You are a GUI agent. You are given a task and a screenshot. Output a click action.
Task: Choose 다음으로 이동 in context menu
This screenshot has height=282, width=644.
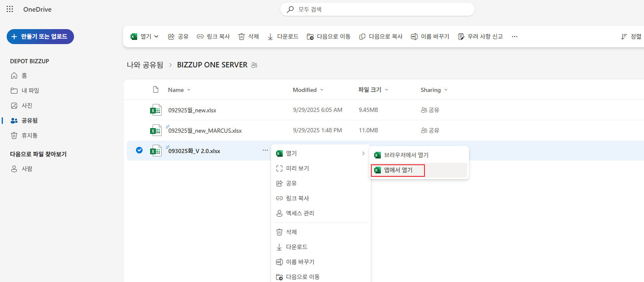[321, 277]
